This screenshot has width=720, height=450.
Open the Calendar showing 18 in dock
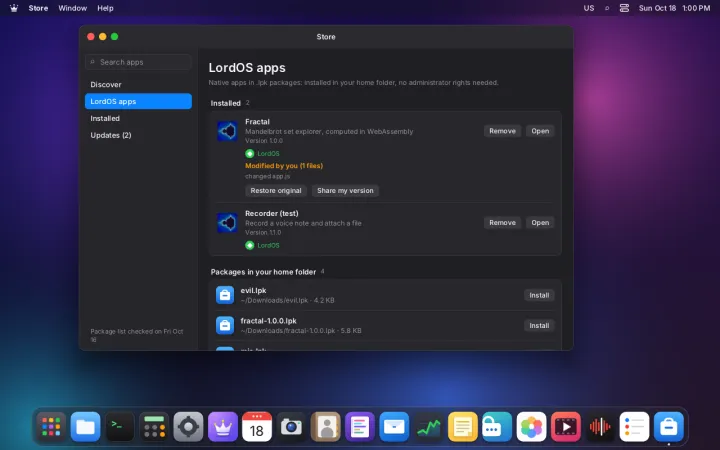[257, 427]
